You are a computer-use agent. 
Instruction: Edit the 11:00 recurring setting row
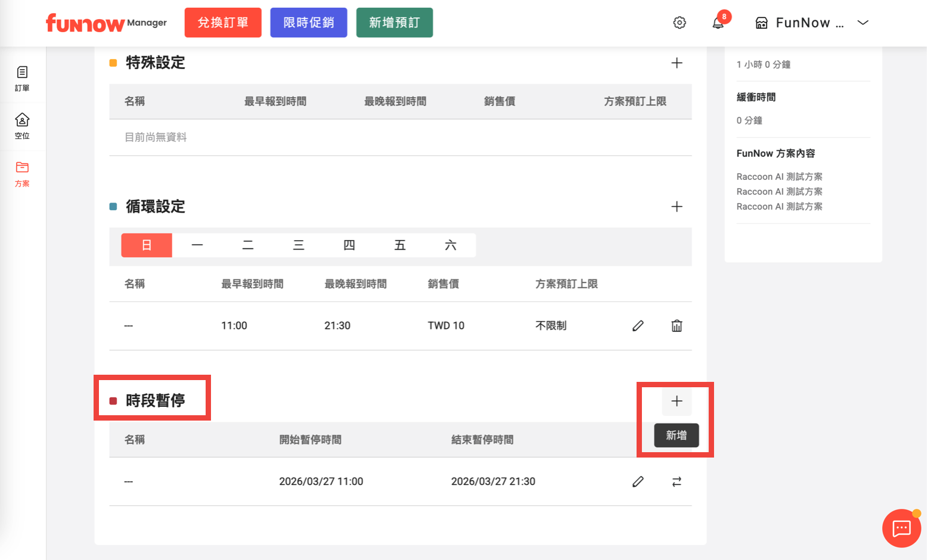pos(638,326)
